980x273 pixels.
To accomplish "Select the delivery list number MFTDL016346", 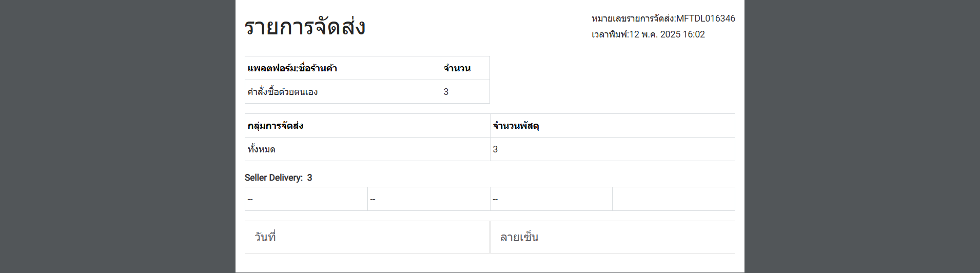I will 705,18.
